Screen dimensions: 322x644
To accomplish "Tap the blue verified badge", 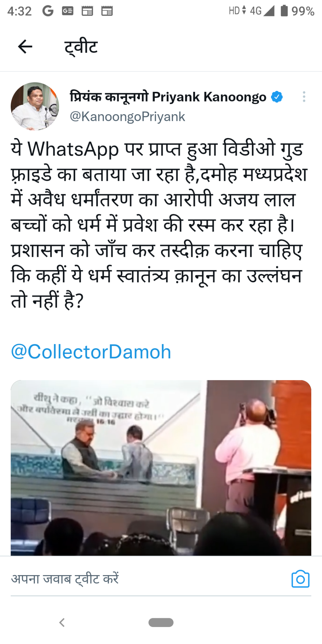I will point(277,97).
